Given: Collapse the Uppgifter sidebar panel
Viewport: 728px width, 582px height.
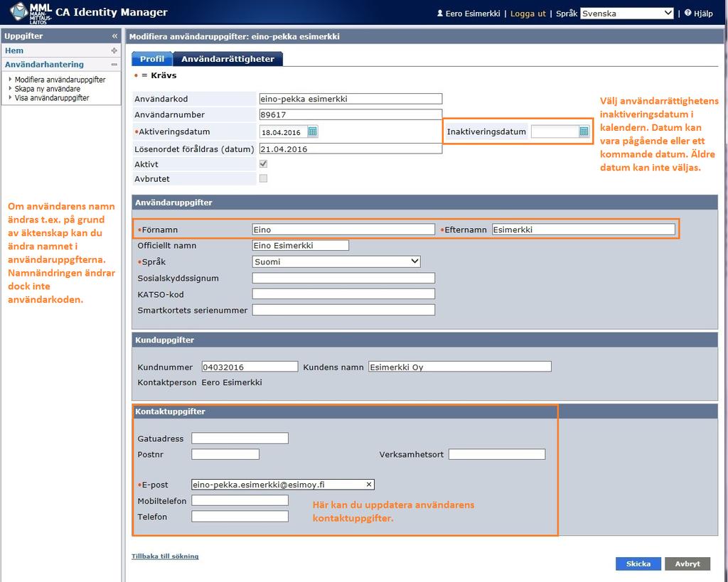Looking at the screenshot, I should (114, 36).
